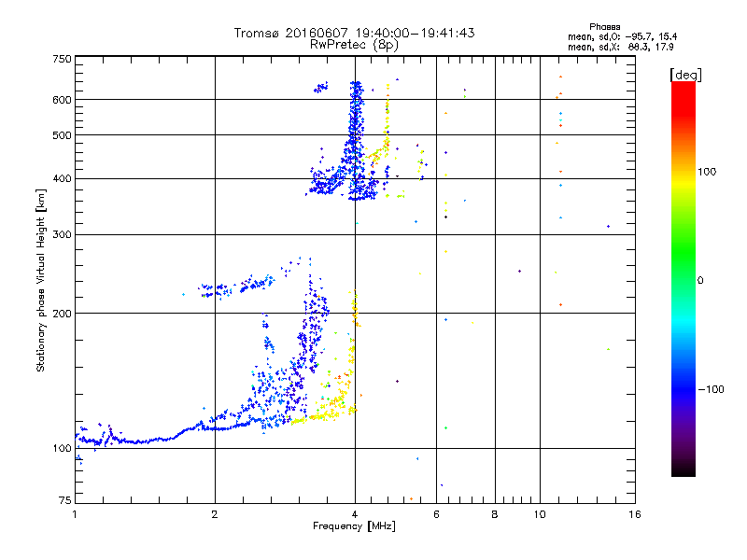Click the 'Phases' header text
Viewport: 747px width, 560px height.
(604, 27)
